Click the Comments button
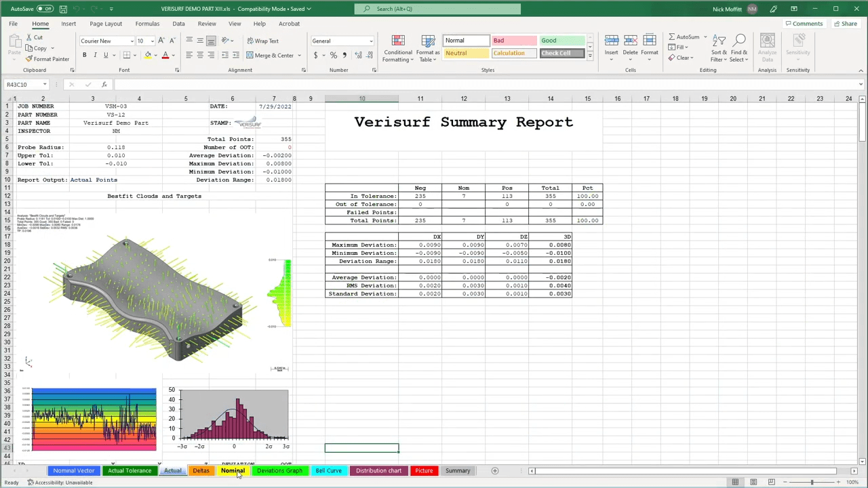Viewport: 868px width, 488px height. click(x=804, y=24)
